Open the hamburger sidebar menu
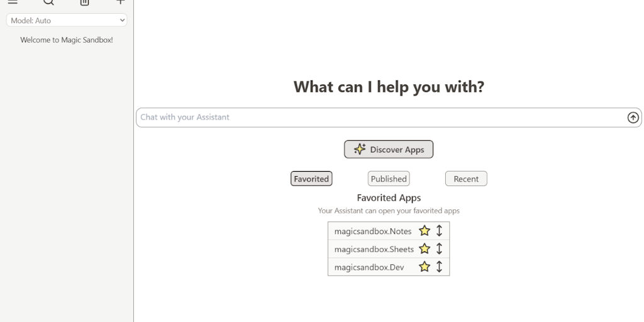Screen dimensions: 644x322 coord(13,3)
